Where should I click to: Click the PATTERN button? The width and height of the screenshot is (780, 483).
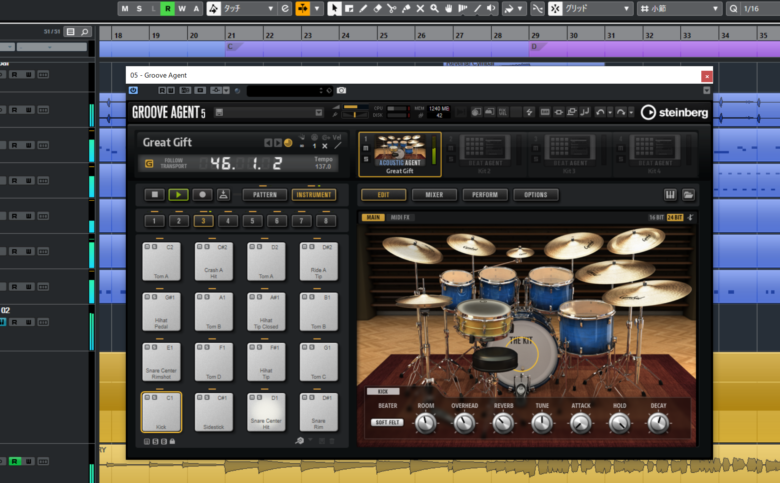pyautogui.click(x=265, y=195)
